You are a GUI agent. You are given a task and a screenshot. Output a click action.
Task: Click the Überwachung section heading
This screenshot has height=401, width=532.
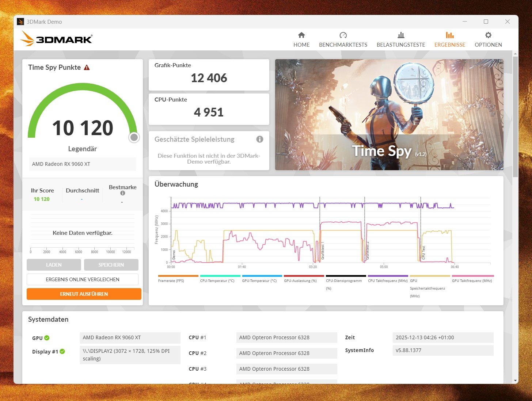(x=176, y=184)
